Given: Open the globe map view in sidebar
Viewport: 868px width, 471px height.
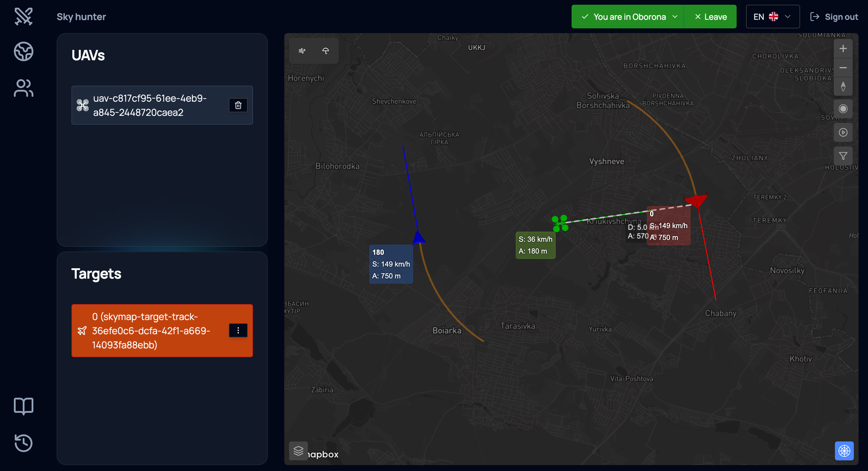Looking at the screenshot, I should tap(24, 52).
